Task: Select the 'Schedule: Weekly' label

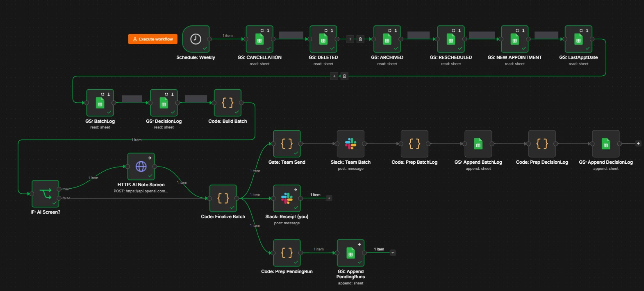Action: [196, 57]
